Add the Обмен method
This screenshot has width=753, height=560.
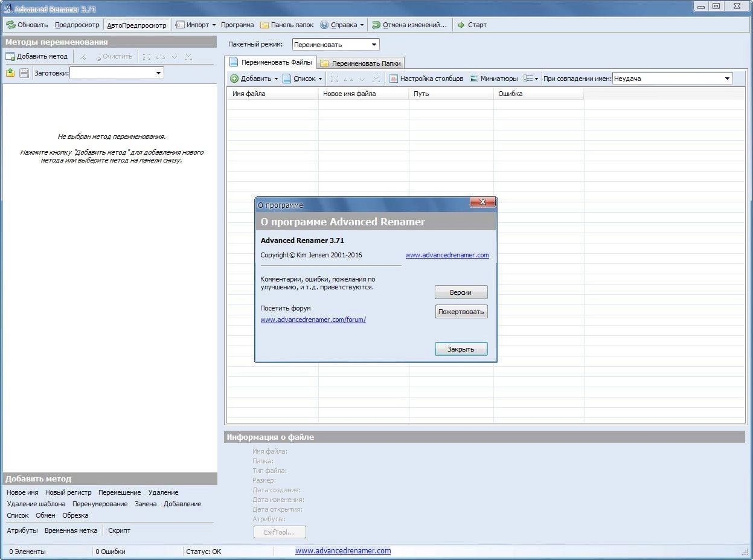[x=45, y=515]
